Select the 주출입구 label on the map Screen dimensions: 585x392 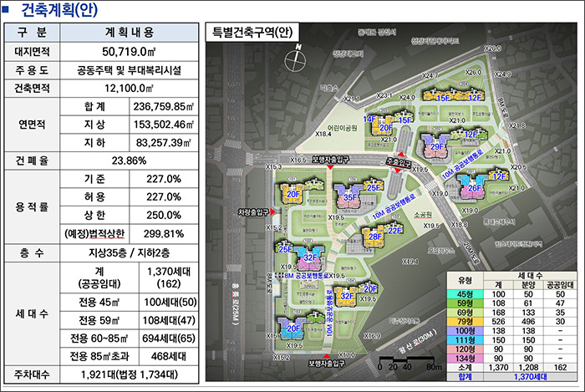[x=399, y=163]
